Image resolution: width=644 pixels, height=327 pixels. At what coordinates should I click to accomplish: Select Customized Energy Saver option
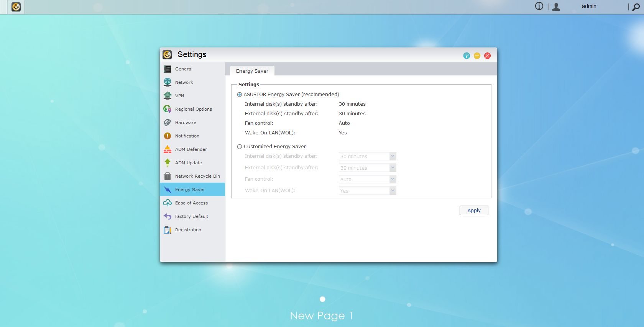[x=240, y=147]
